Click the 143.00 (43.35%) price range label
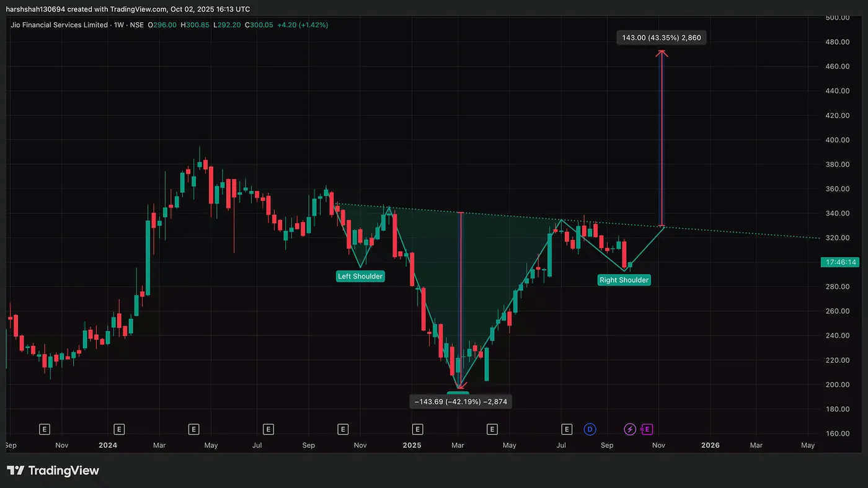 pyautogui.click(x=662, y=38)
